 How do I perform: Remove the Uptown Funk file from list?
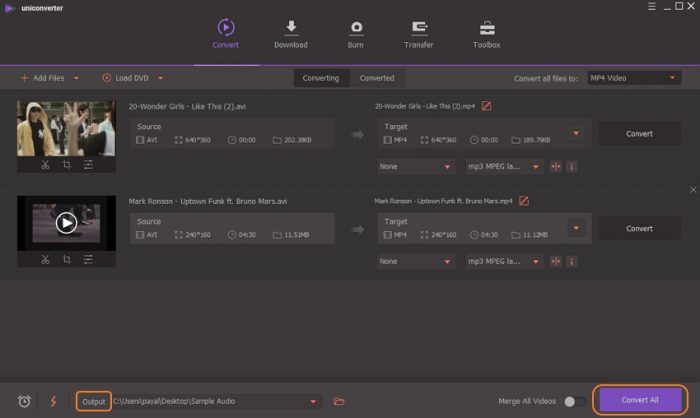(x=693, y=190)
